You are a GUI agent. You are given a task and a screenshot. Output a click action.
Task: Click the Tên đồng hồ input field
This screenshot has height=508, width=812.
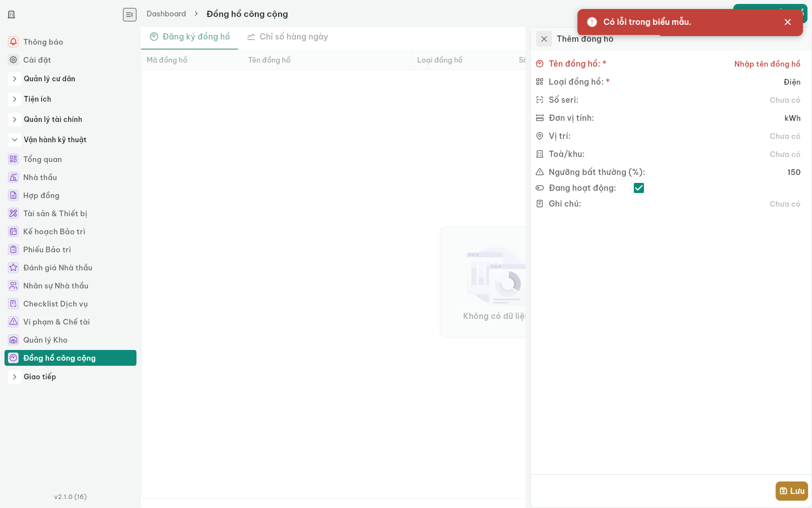[767, 64]
